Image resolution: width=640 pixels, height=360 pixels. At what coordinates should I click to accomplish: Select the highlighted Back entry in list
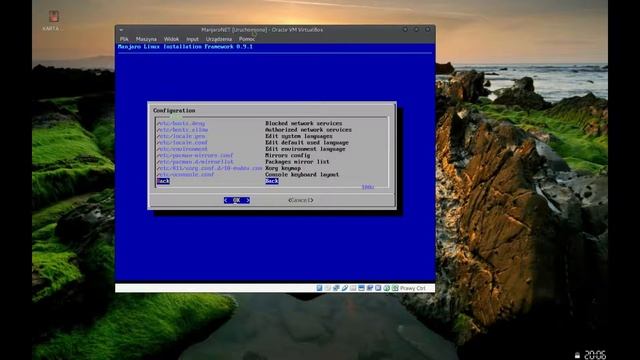click(x=218, y=181)
